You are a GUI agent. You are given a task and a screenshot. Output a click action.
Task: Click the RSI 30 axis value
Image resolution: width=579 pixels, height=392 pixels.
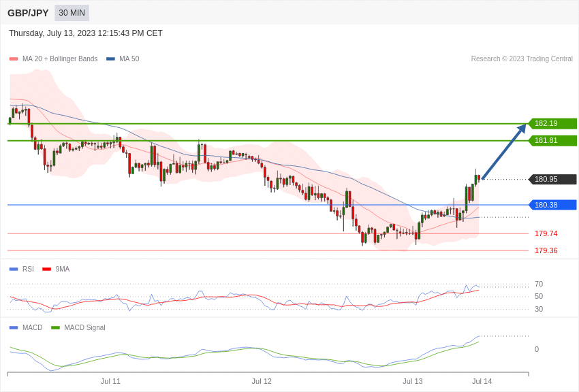pos(539,310)
